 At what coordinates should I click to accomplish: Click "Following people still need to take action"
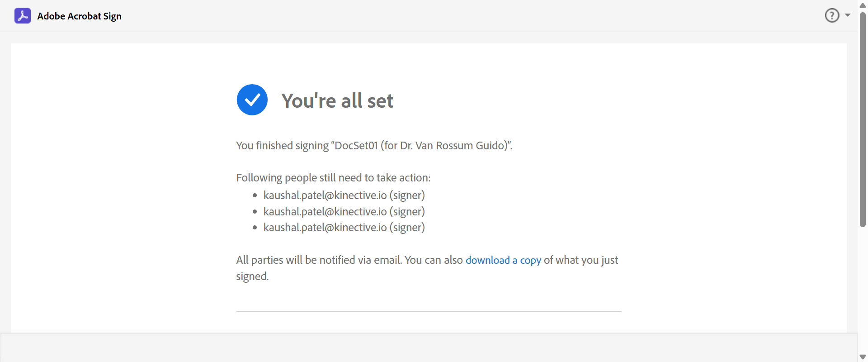333,178
